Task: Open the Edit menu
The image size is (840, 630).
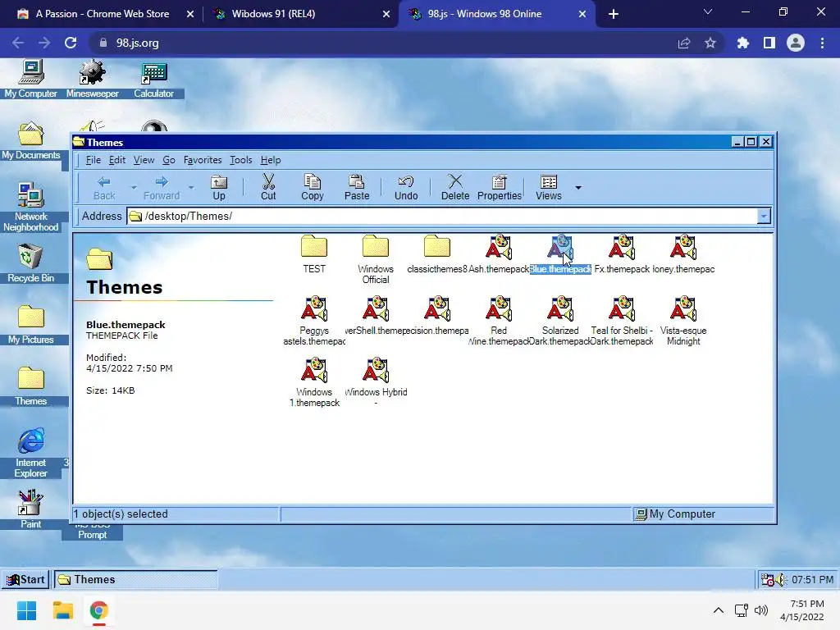Action: point(116,160)
